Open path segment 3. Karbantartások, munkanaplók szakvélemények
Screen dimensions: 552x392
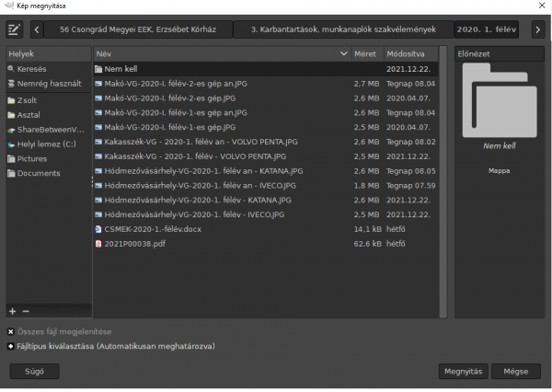(343, 29)
